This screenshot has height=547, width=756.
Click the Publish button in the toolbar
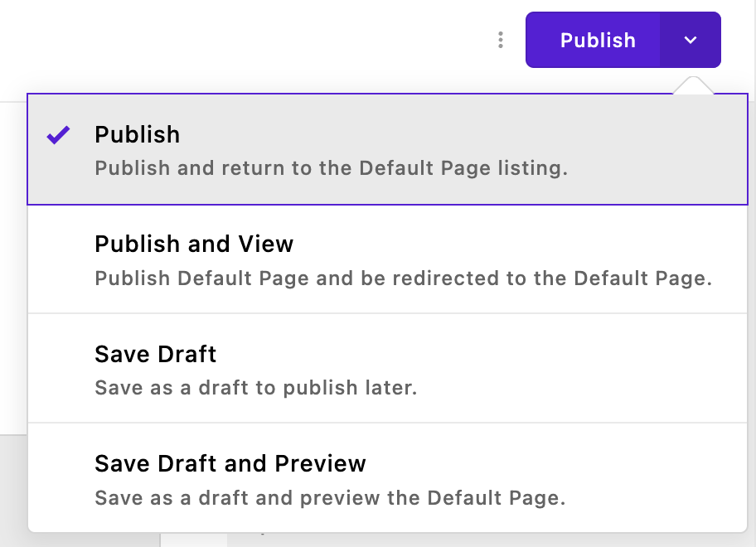(x=598, y=39)
